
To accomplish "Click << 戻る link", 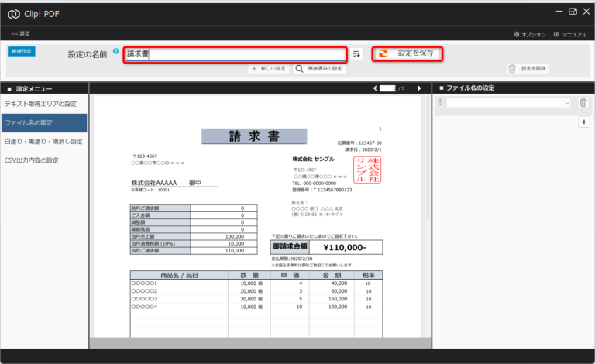I will [x=21, y=34].
